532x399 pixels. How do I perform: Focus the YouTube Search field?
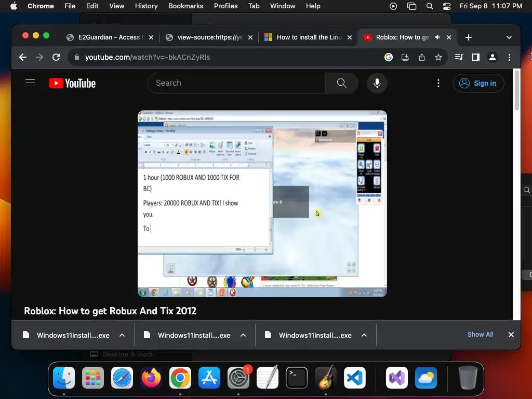236,83
